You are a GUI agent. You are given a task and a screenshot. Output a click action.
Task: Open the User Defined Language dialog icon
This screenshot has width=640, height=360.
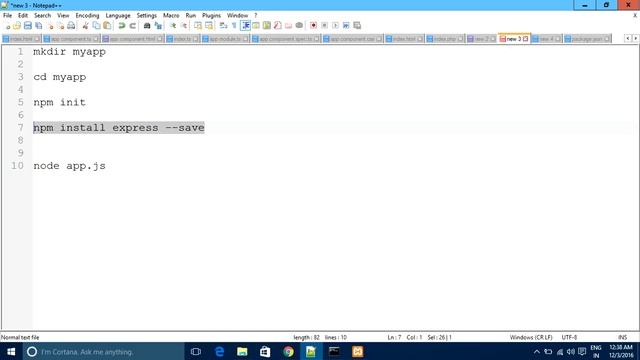coord(256,26)
